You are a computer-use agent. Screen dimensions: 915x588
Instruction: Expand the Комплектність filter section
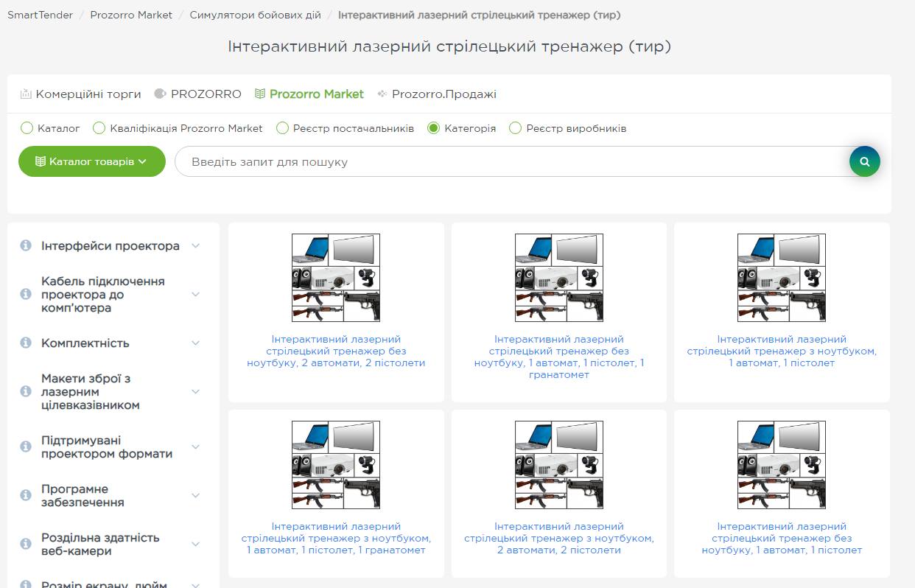click(195, 343)
